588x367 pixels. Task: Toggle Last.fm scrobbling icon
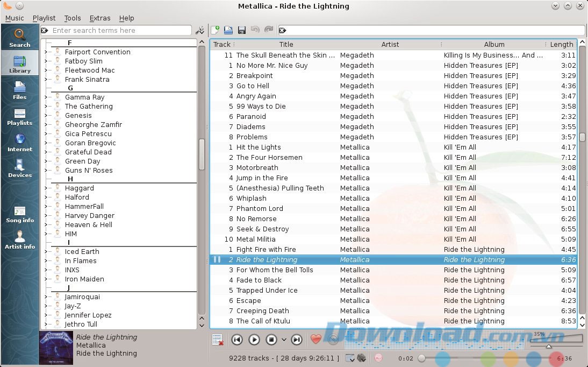click(378, 358)
